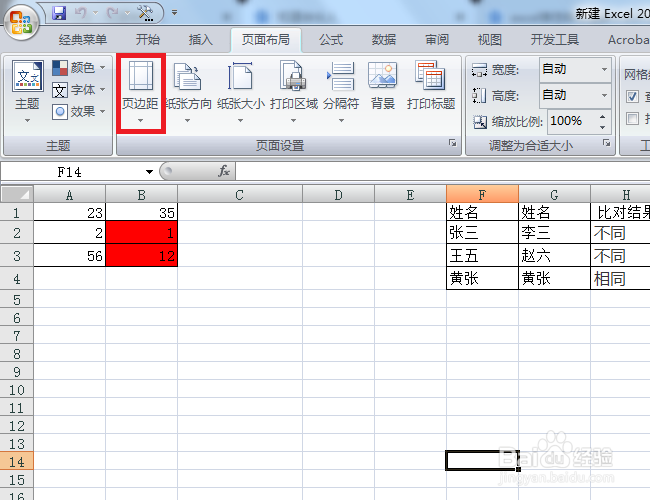Screen dimensions: 650x500
Task: Decrease 缩放比例 scale with down arrow
Action: pos(603,127)
